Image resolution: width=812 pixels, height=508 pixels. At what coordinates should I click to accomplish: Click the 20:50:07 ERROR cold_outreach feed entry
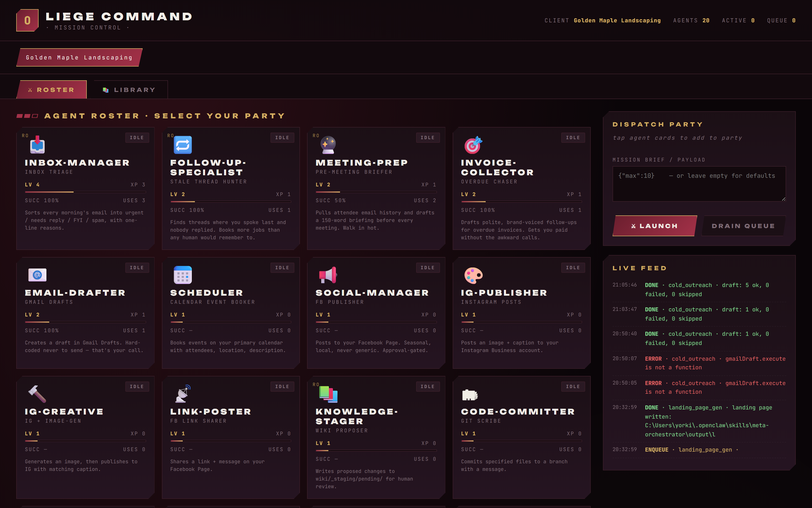click(x=699, y=363)
